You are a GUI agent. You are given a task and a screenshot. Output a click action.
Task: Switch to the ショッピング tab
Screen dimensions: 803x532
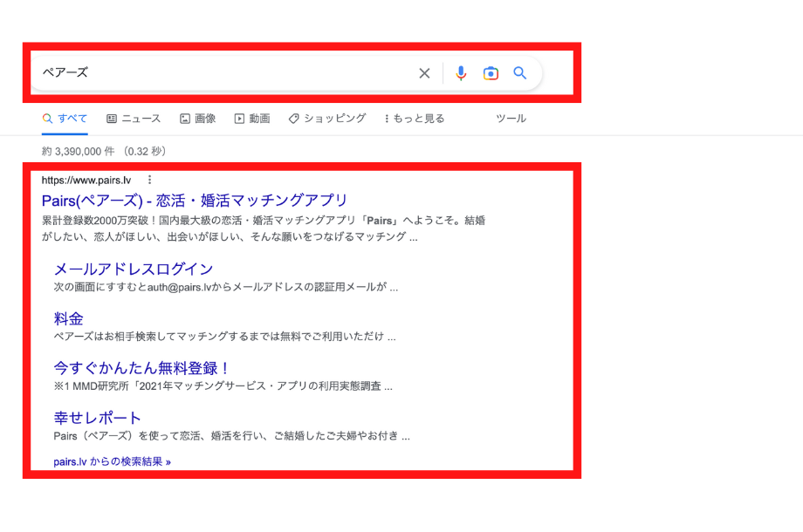tap(327, 119)
